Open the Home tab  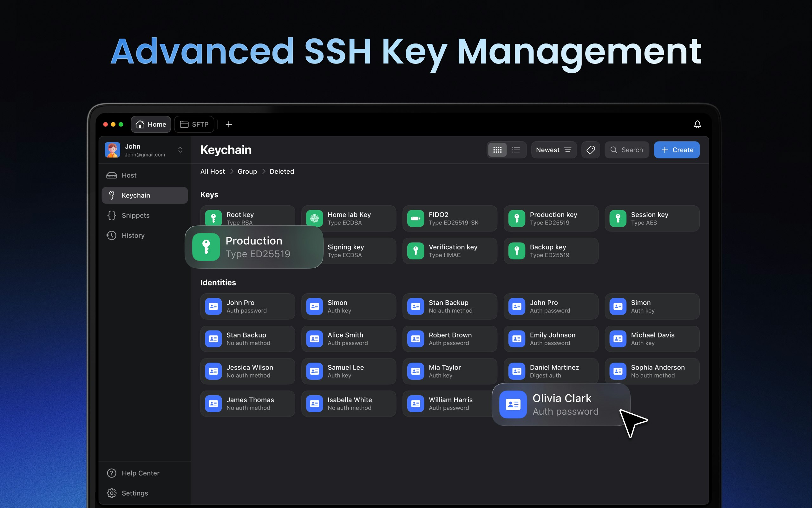click(151, 124)
